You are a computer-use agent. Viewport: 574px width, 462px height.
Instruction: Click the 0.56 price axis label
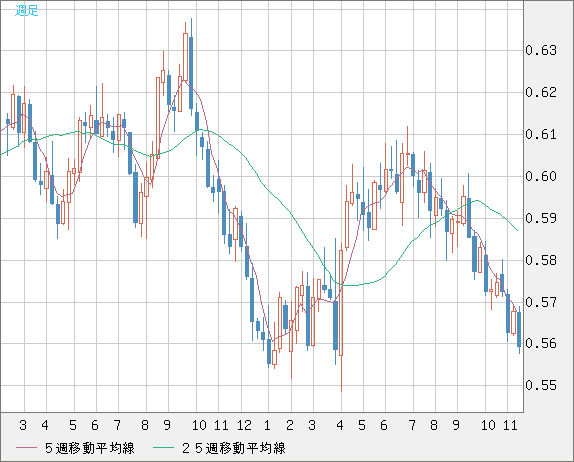[x=541, y=343]
